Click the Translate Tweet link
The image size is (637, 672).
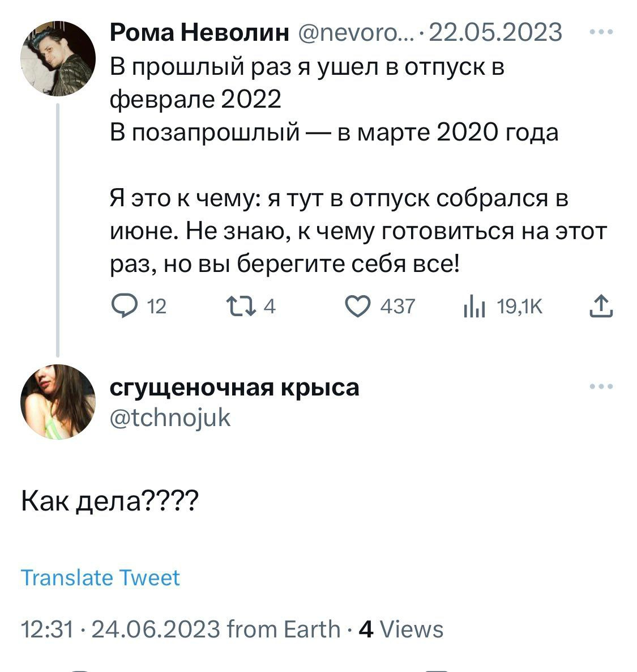pos(100,577)
